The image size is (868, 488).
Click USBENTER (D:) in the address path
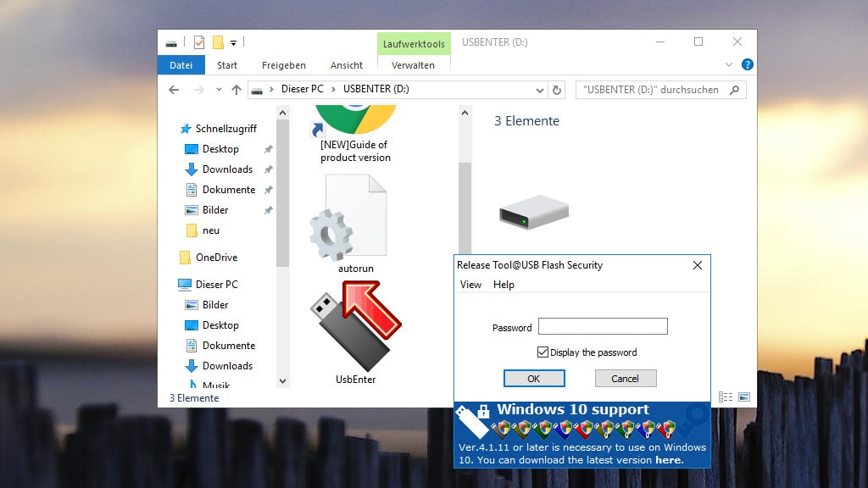click(376, 89)
